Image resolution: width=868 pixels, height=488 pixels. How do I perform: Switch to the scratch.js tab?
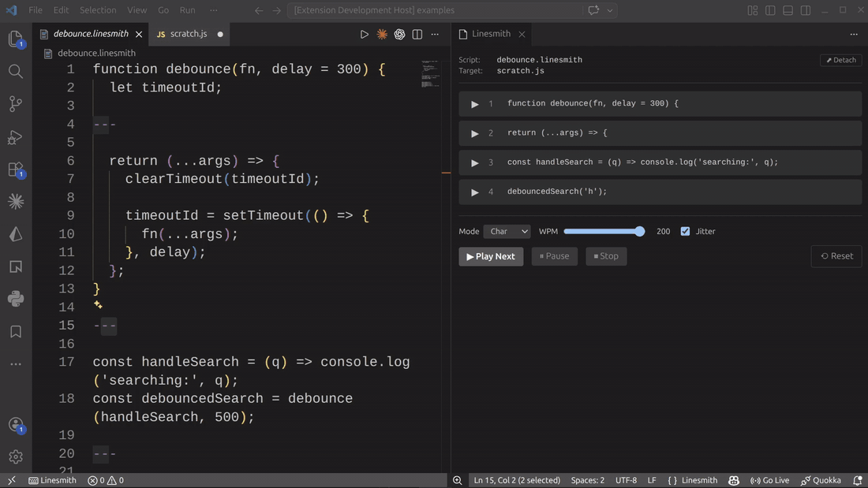coord(189,34)
